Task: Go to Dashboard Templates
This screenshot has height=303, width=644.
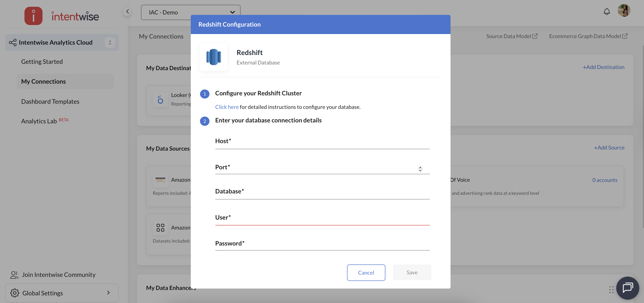Action: tap(50, 101)
